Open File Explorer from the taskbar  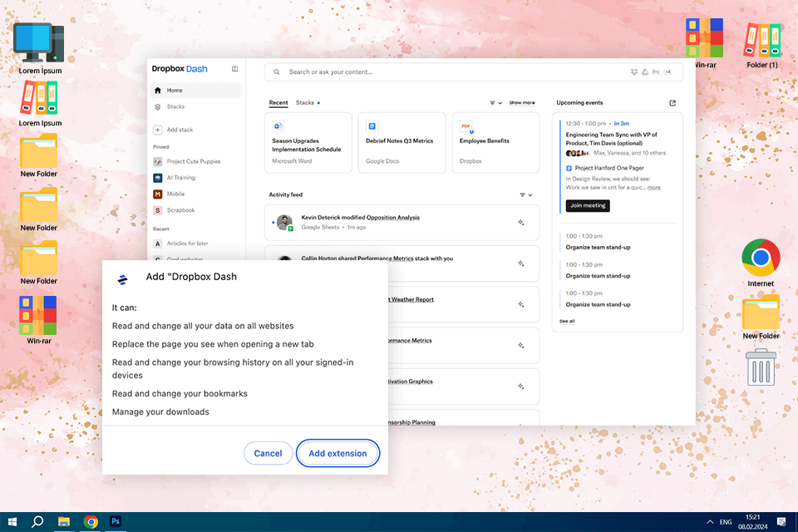[64, 522]
